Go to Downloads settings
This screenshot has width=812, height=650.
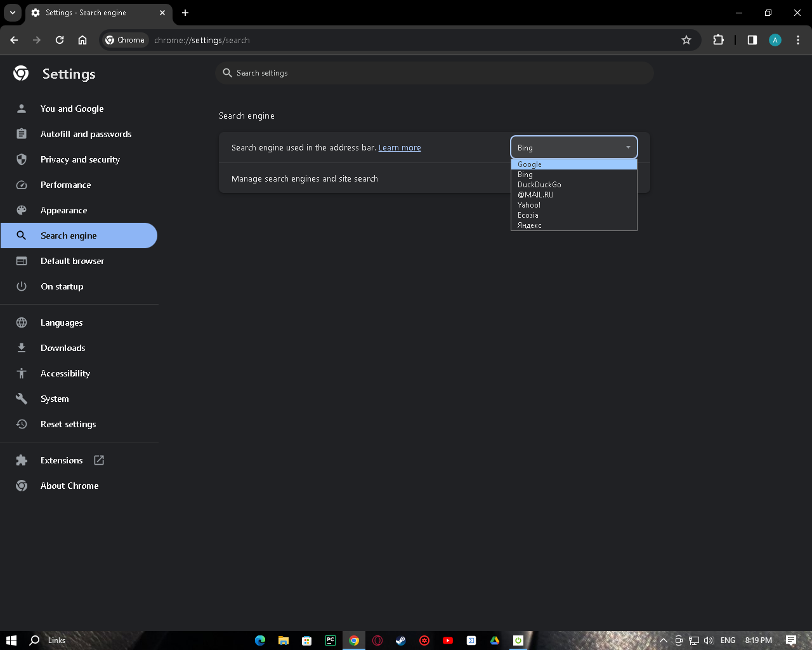[x=79, y=348]
